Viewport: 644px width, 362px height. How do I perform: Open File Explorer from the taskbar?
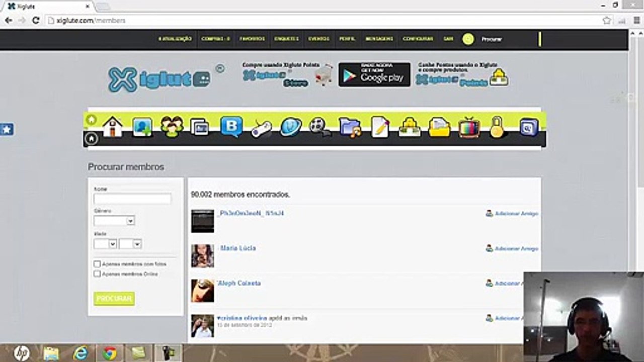point(51,353)
